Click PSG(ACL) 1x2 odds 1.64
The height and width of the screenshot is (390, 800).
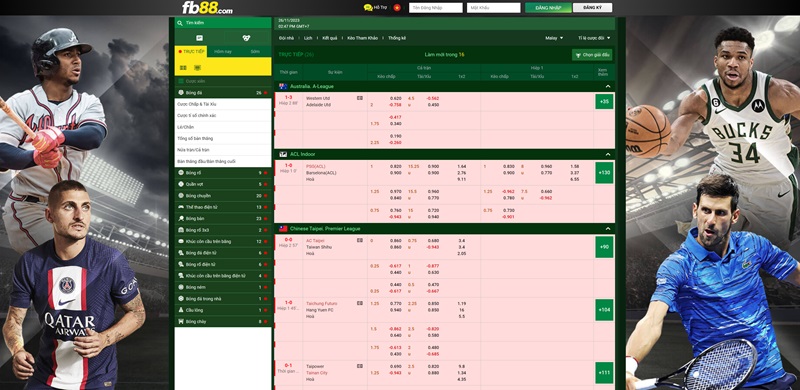pos(462,166)
